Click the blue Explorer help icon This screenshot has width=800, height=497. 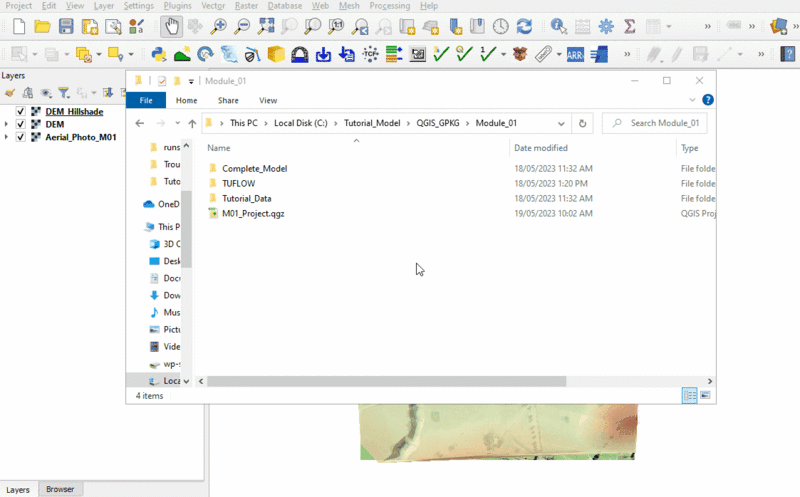pyautogui.click(x=708, y=100)
